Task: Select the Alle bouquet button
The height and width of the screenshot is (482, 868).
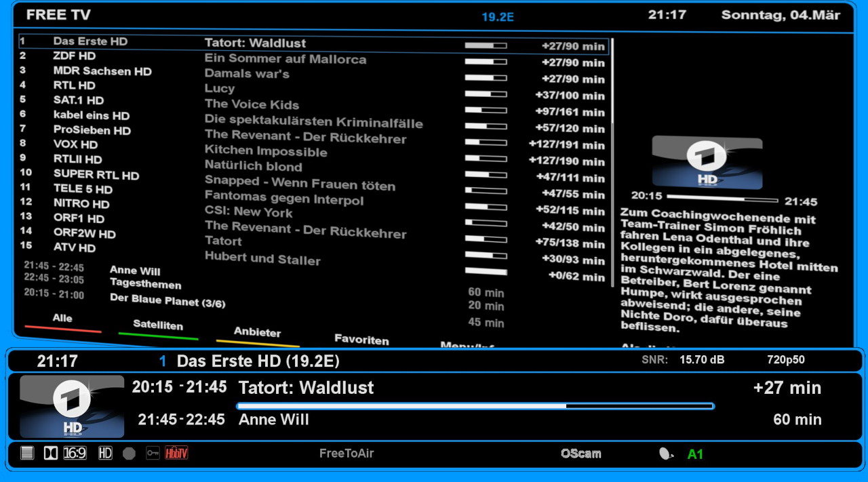Action: tap(62, 318)
